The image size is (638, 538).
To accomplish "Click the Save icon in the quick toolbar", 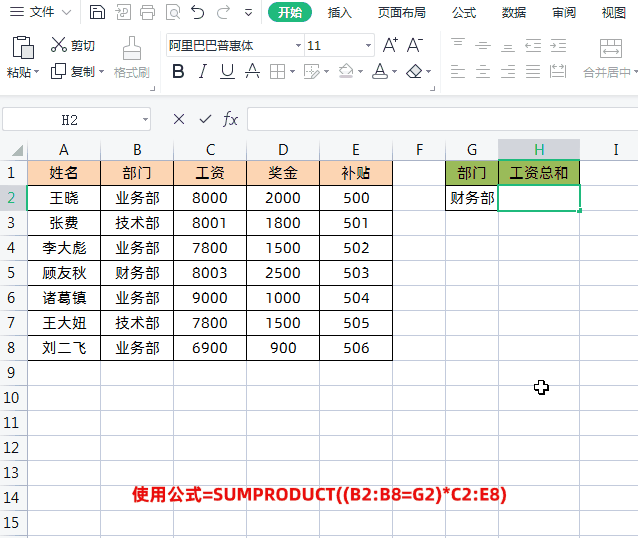I will [97, 13].
